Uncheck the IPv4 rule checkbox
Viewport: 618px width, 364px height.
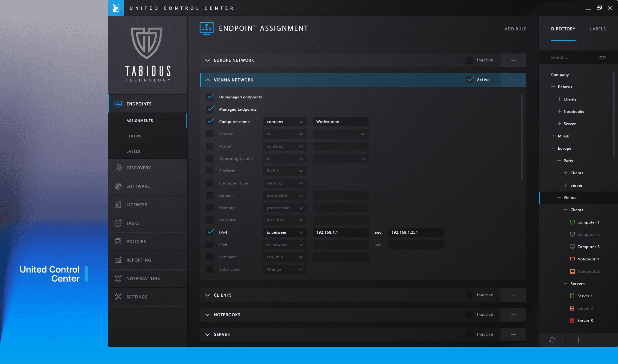pos(210,232)
